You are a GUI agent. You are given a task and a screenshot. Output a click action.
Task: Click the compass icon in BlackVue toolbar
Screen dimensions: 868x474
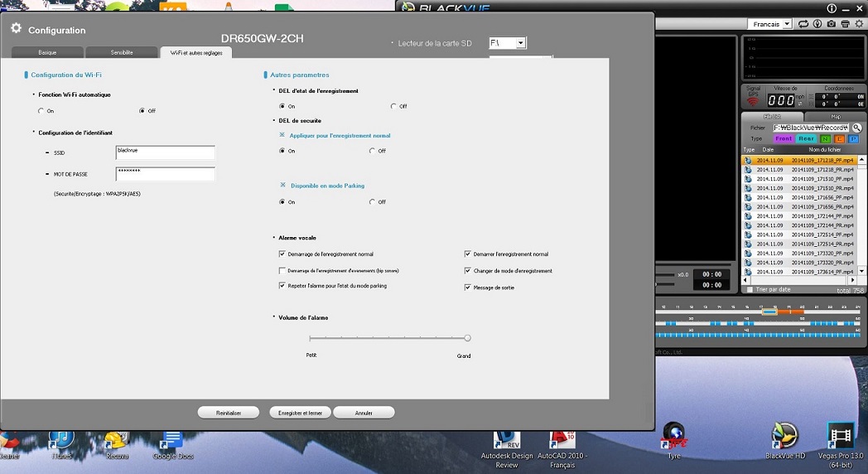817,24
